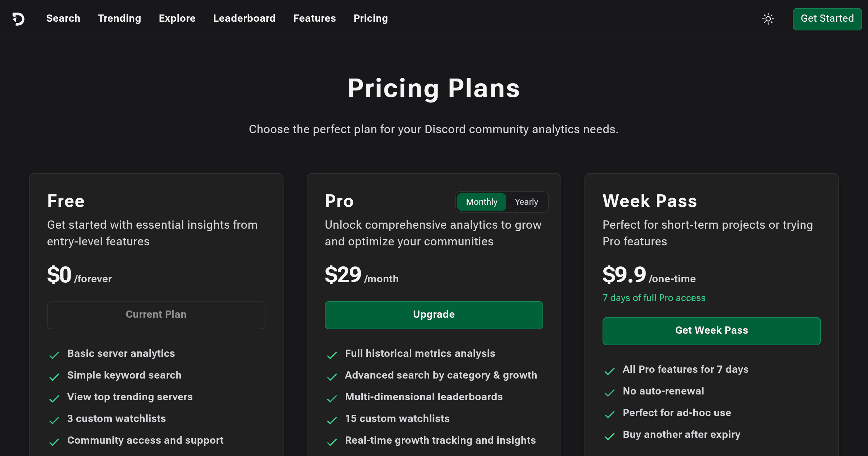Click checkmark next to No auto-renewal
Screen dimensions: 868x456
[x=610, y=393]
